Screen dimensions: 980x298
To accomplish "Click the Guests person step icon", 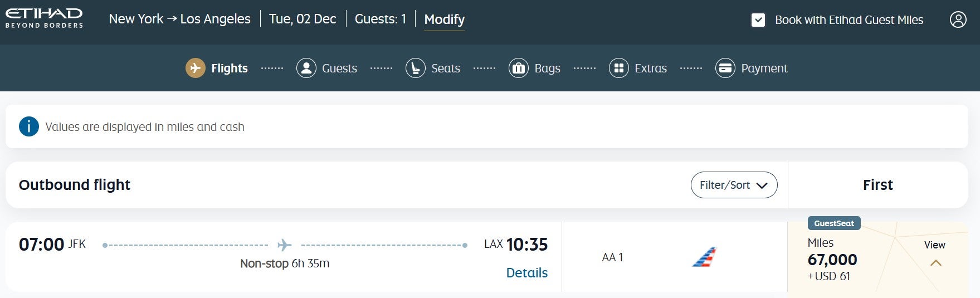I will pyautogui.click(x=306, y=68).
